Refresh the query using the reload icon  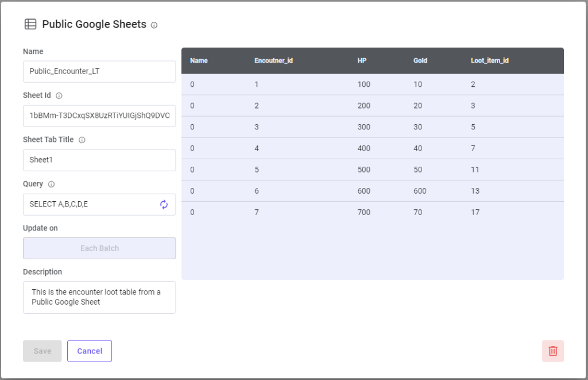pyautogui.click(x=164, y=205)
